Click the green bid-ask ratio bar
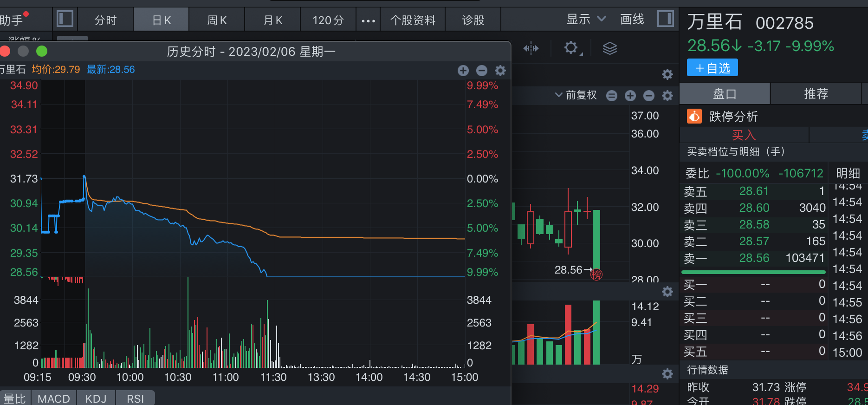868x405 pixels. 753,272
